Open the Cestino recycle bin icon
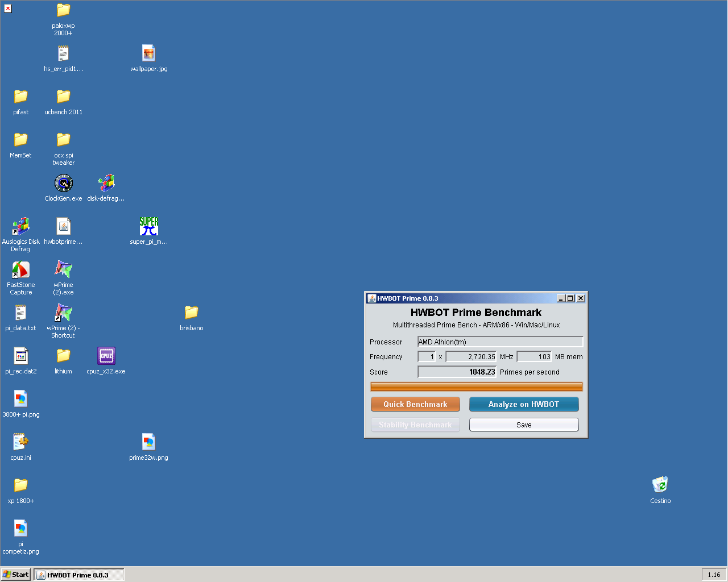The image size is (728, 582). coord(660,485)
